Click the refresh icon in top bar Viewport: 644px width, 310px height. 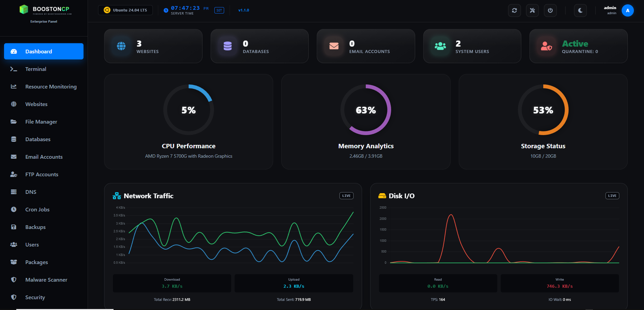click(x=514, y=10)
